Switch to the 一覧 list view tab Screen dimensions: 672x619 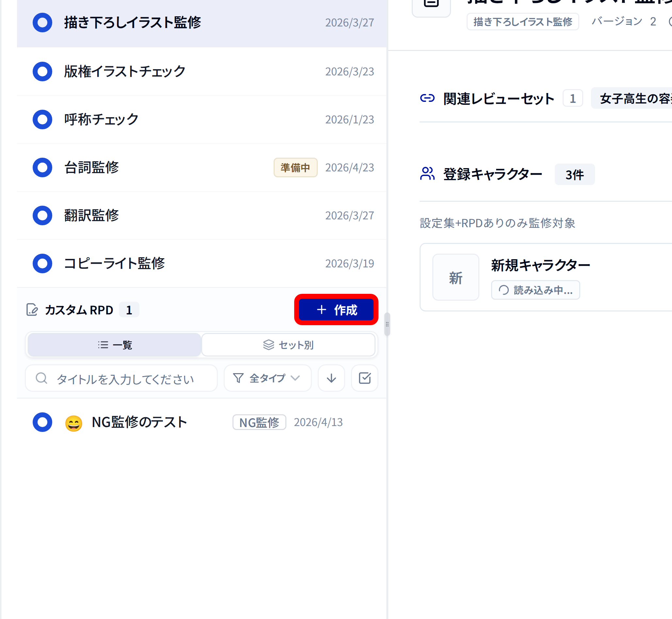[114, 345]
